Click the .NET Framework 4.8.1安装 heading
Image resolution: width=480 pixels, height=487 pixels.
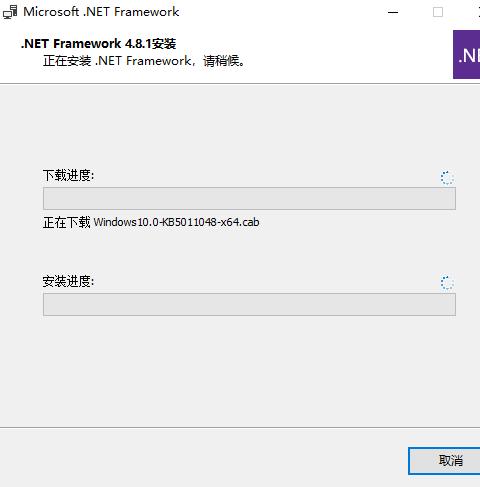98,44
